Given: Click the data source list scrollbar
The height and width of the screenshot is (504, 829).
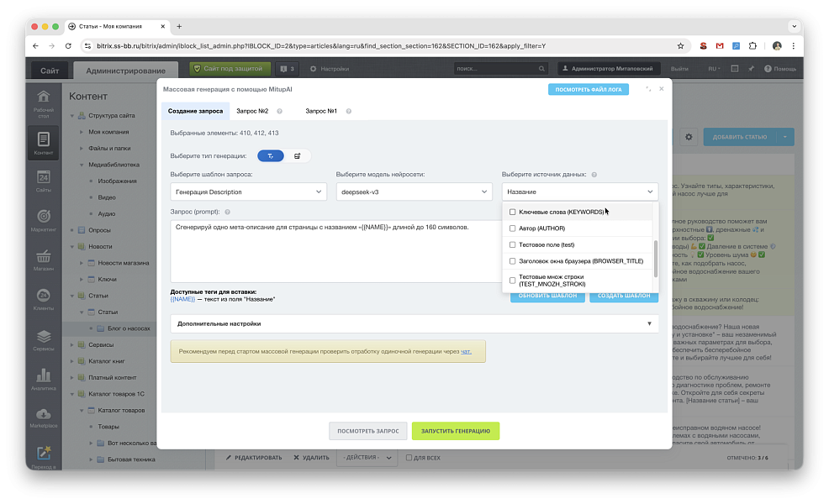Looking at the screenshot, I should (656, 259).
